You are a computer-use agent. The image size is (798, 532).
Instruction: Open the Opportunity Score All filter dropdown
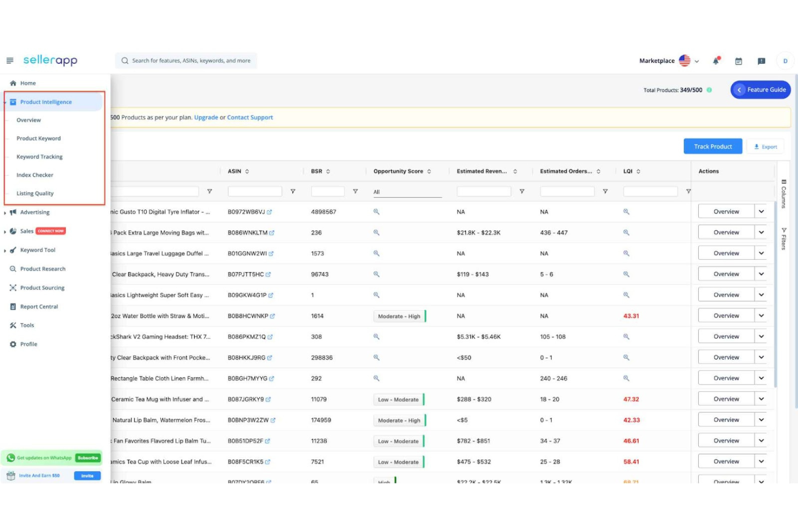coord(407,192)
